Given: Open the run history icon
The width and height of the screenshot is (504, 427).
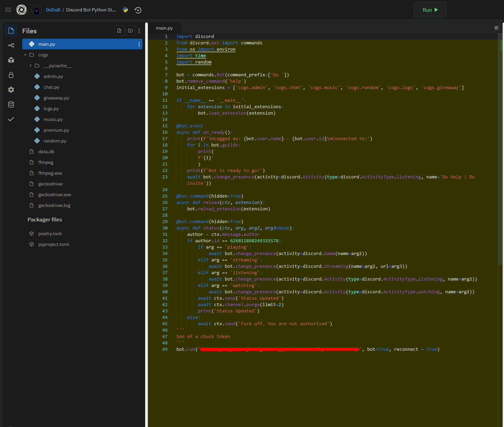Looking at the screenshot, I should [138, 10].
